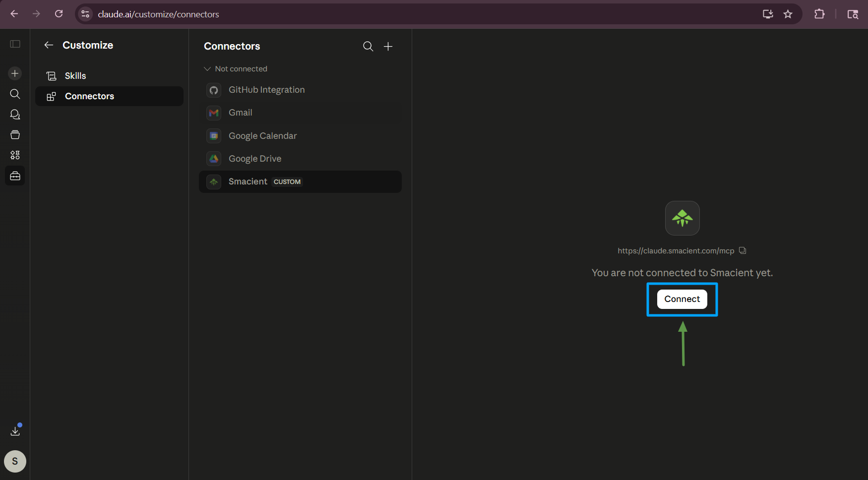Click the download app icon in sidebar
The width and height of the screenshot is (868, 480).
coord(15,431)
